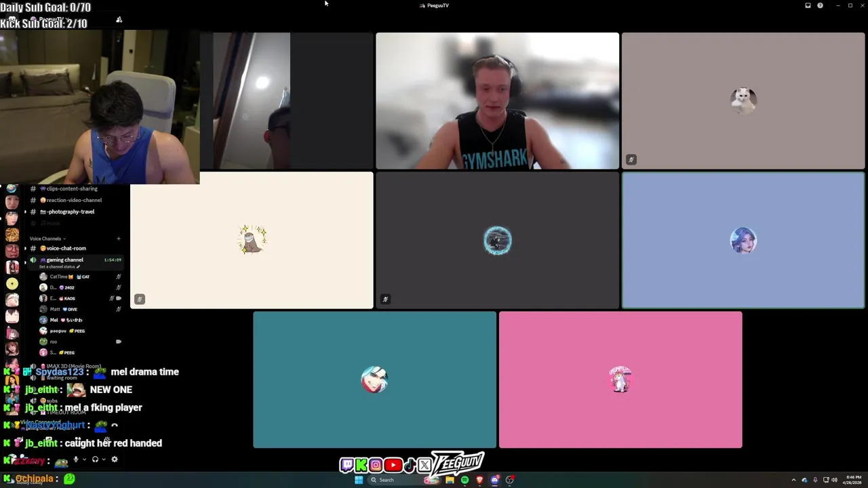Click the plus to create a voice channel
The height and width of the screenshot is (488, 868).
coord(119,239)
